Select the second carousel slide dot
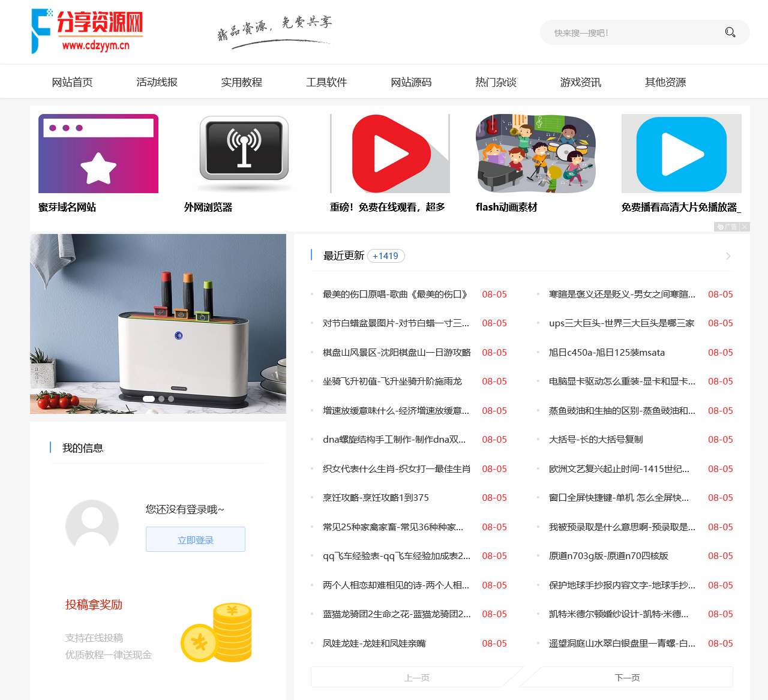The height and width of the screenshot is (700, 768). 161,399
